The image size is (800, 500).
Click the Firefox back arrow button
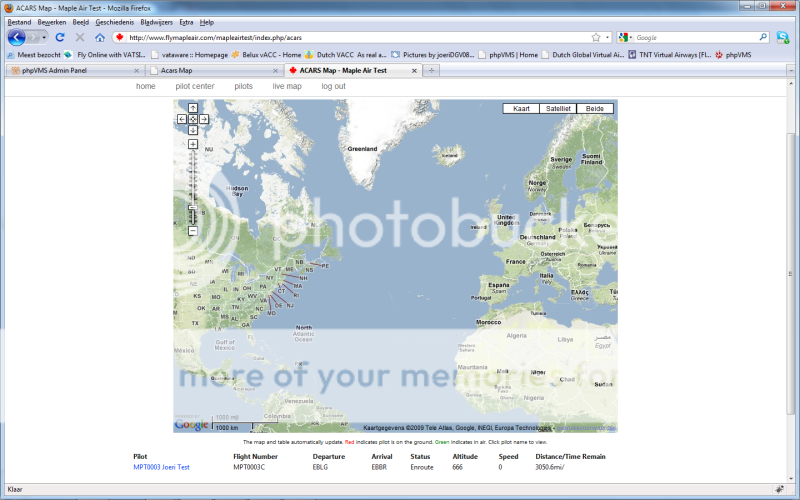tap(17, 37)
